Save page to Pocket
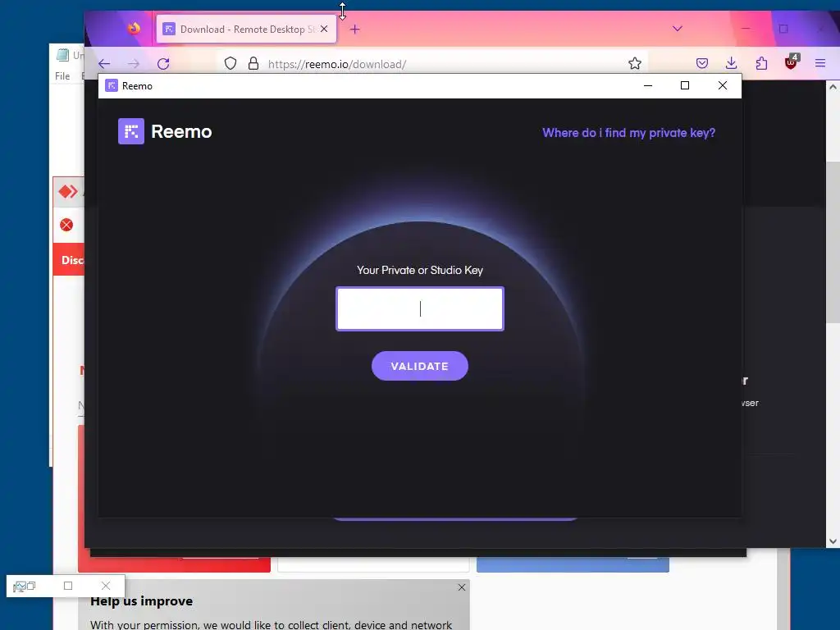 coord(702,64)
